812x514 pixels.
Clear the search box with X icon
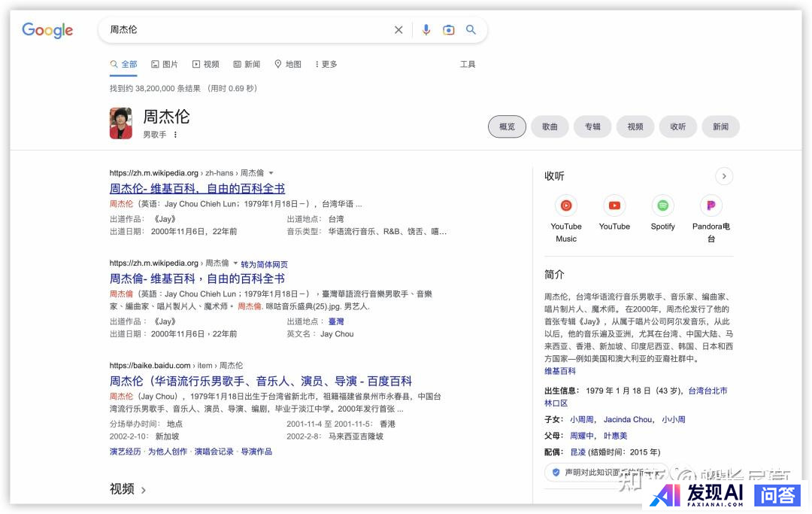pos(398,30)
